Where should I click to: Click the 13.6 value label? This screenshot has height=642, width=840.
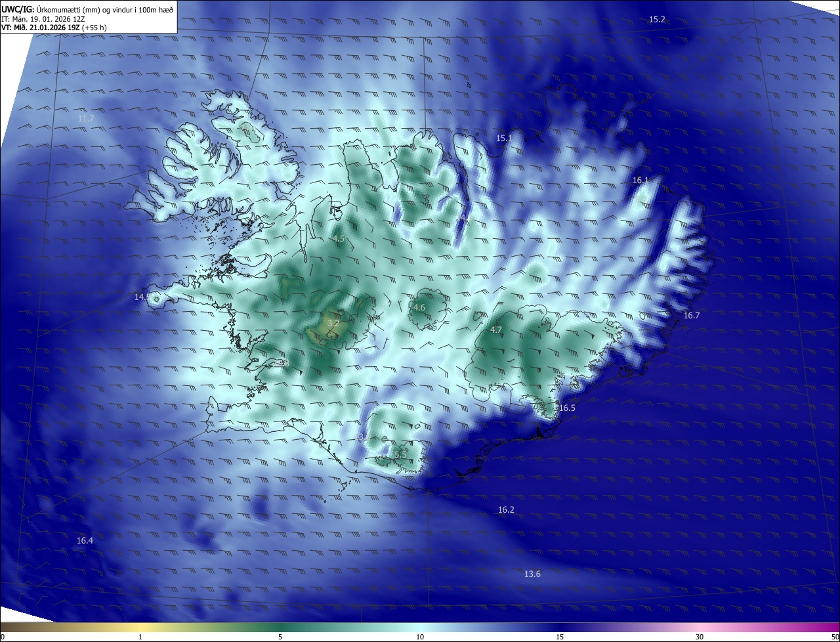[532, 574]
